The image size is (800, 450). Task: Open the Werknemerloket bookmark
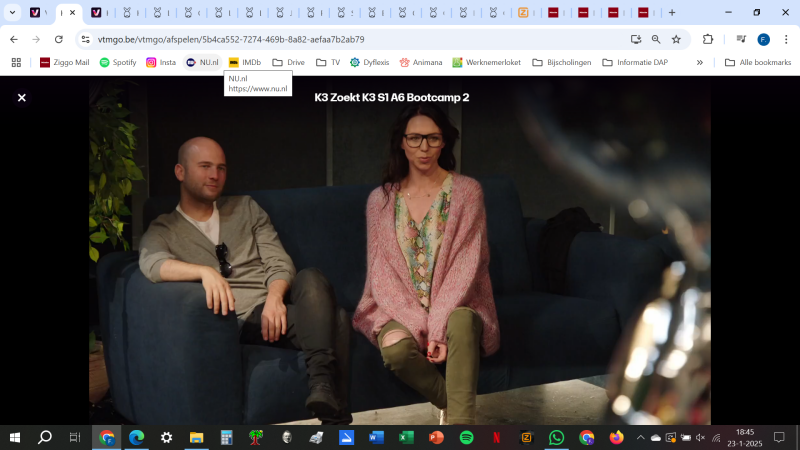coord(486,62)
